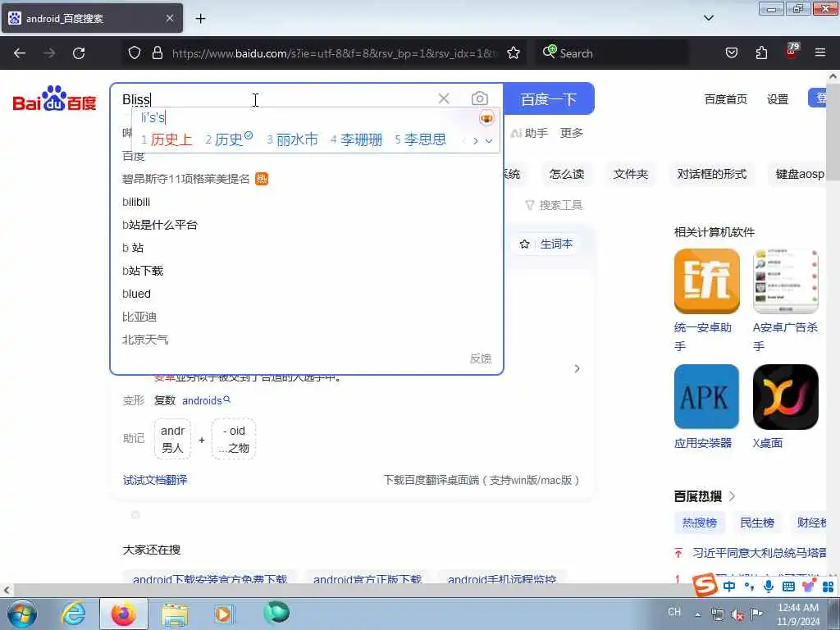Open 百度首页 link

pos(726,99)
